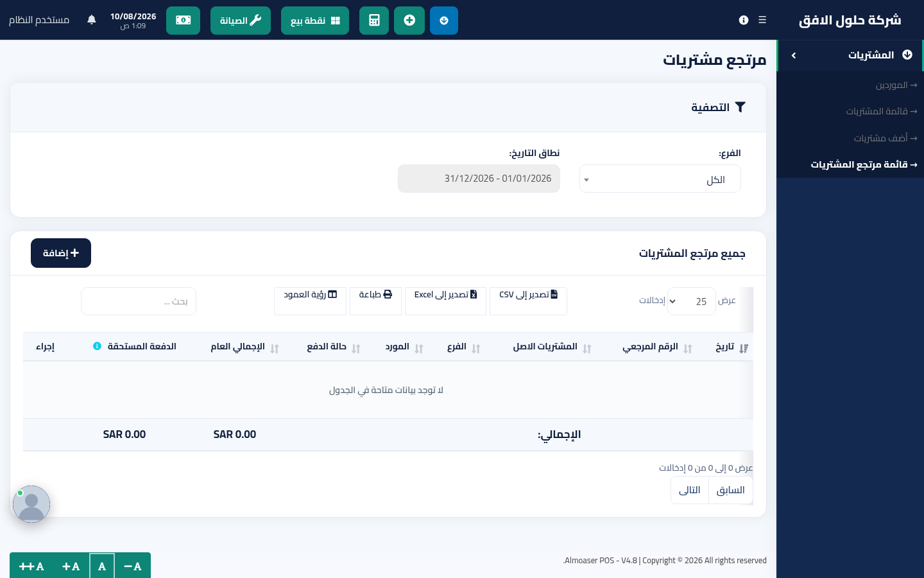This screenshot has height=578, width=924.
Task: Open the POS نقطة بيع button
Action: [x=315, y=21]
